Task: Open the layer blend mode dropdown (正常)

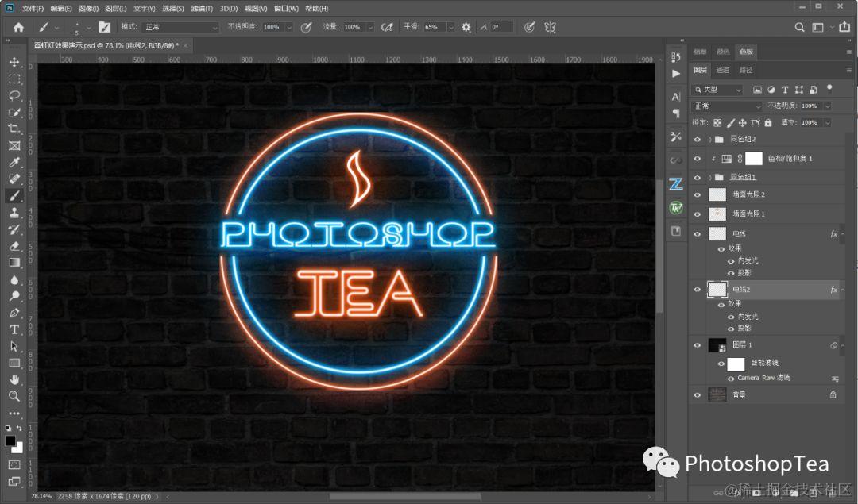Action: click(x=726, y=106)
